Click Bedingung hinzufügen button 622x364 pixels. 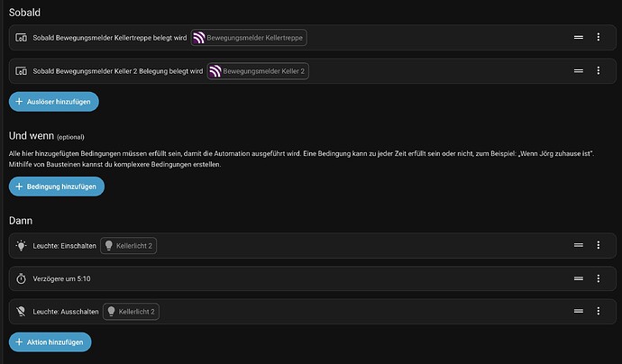coord(57,187)
